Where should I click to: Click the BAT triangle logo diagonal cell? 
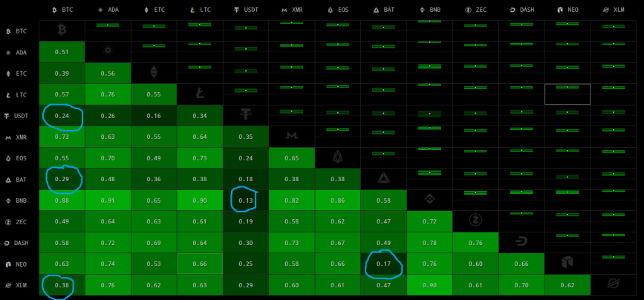pyautogui.click(x=384, y=179)
